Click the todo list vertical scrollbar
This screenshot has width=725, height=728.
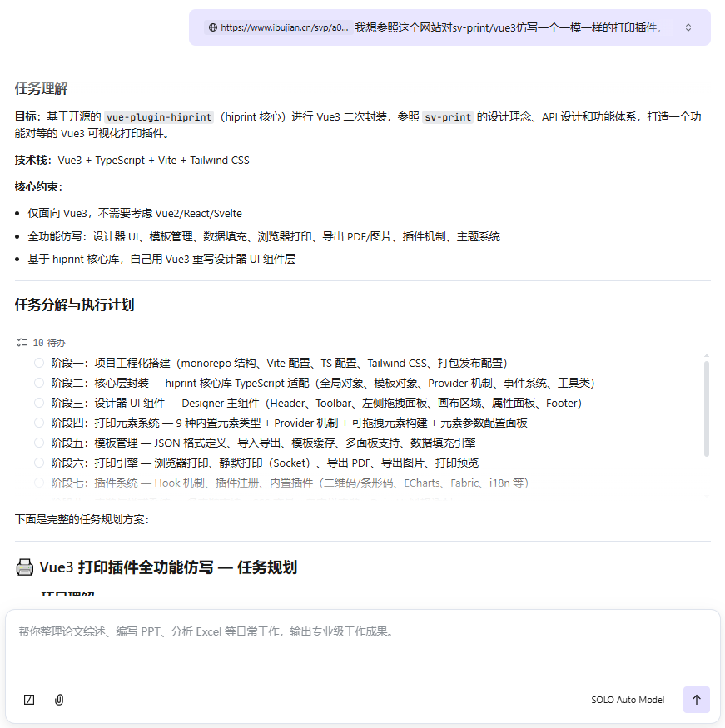[x=707, y=408]
